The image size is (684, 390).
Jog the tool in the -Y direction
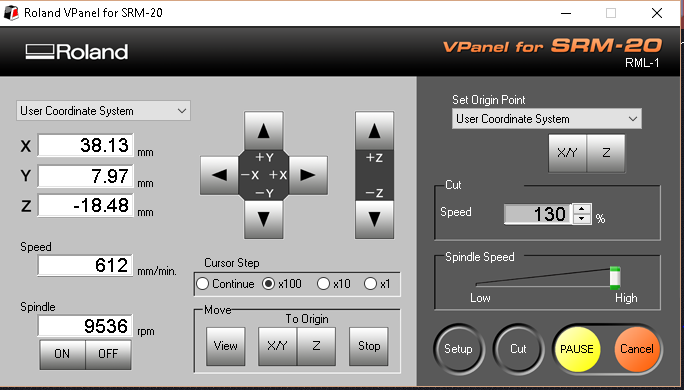pos(263,219)
